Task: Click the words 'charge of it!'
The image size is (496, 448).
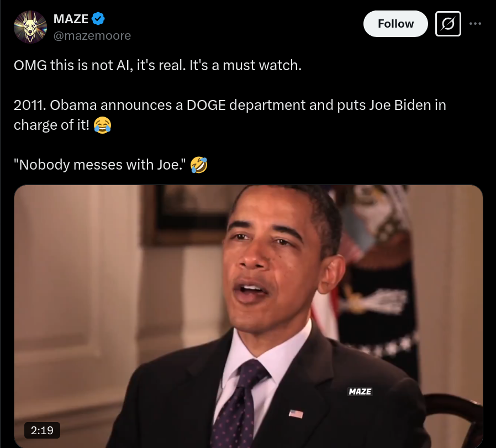Action: pos(51,125)
